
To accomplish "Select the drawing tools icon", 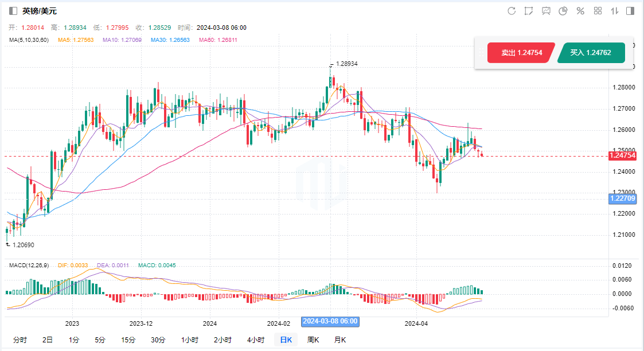I will point(529,11).
